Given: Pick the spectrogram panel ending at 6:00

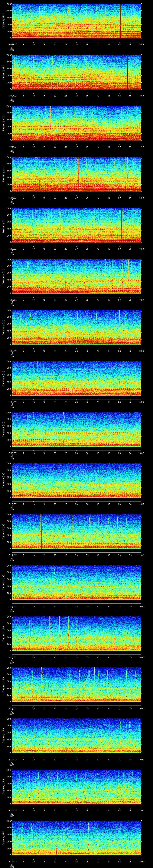Looking at the screenshot, I should 76,225.
